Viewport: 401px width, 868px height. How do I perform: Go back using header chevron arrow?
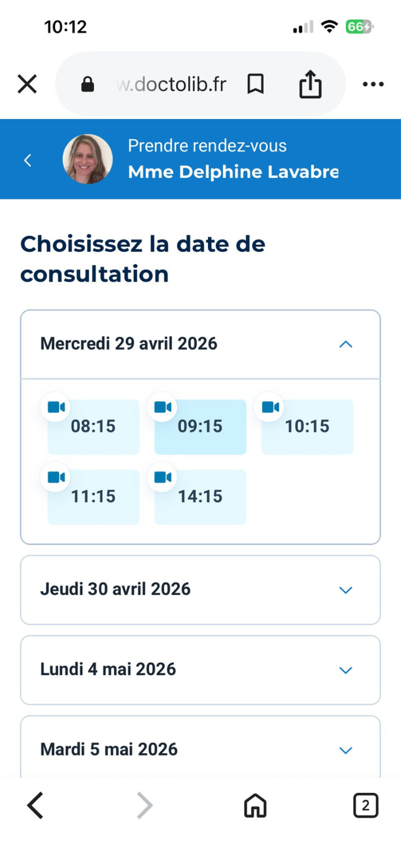coord(28,160)
